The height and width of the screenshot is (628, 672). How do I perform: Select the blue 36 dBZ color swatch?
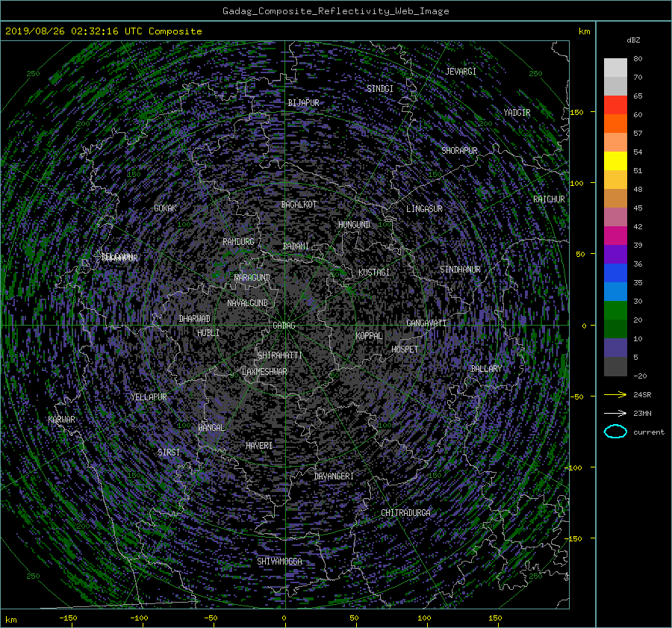(x=615, y=273)
